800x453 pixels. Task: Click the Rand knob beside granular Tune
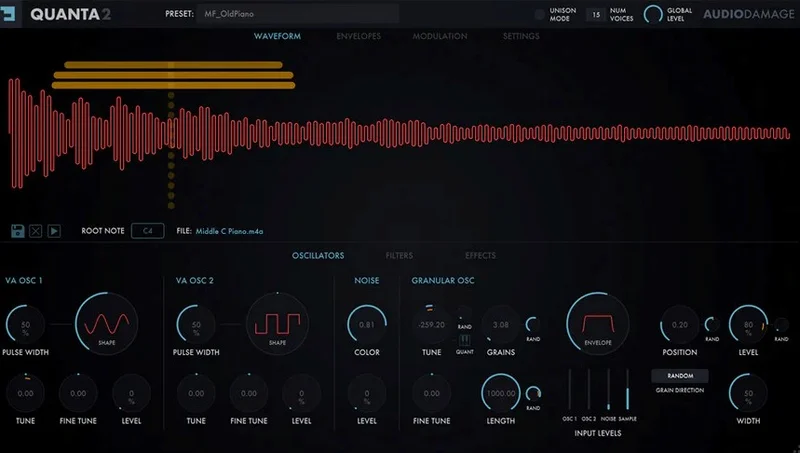465,313
